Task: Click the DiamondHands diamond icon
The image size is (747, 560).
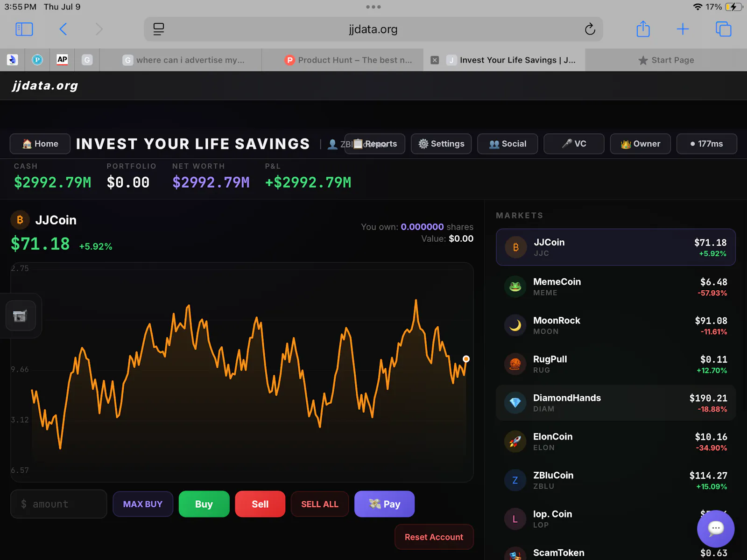Action: click(x=515, y=403)
